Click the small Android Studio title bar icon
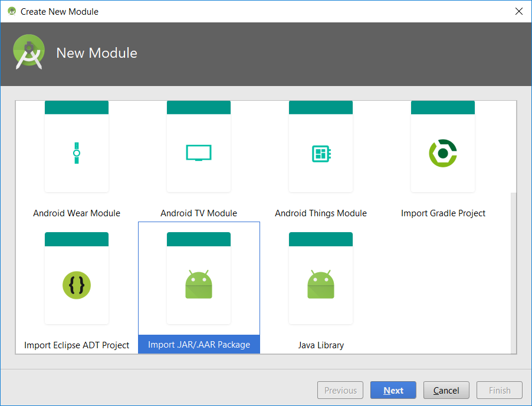 [x=12, y=11]
